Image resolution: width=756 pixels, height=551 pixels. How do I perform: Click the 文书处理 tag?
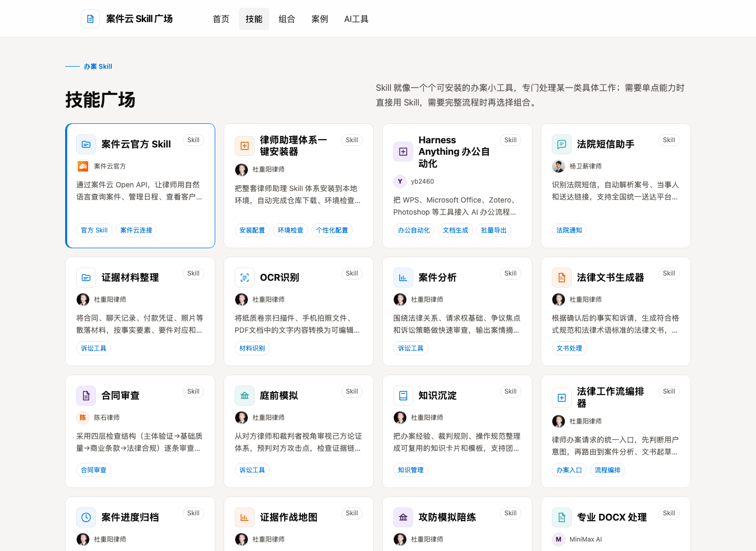click(x=570, y=348)
